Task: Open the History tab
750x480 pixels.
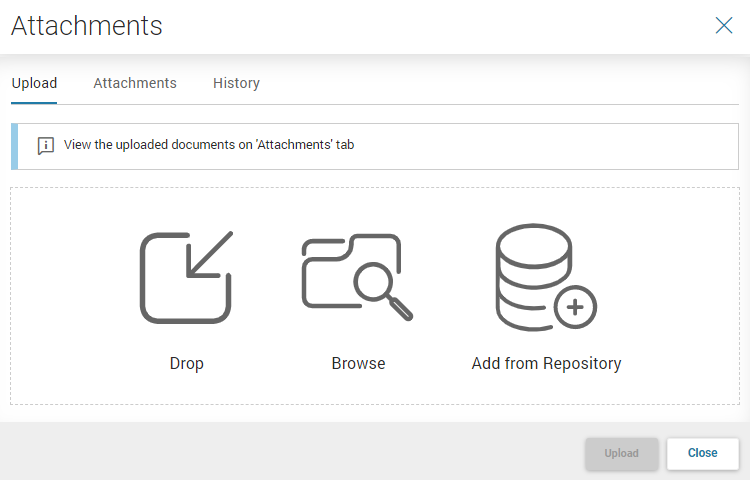Action: [236, 83]
